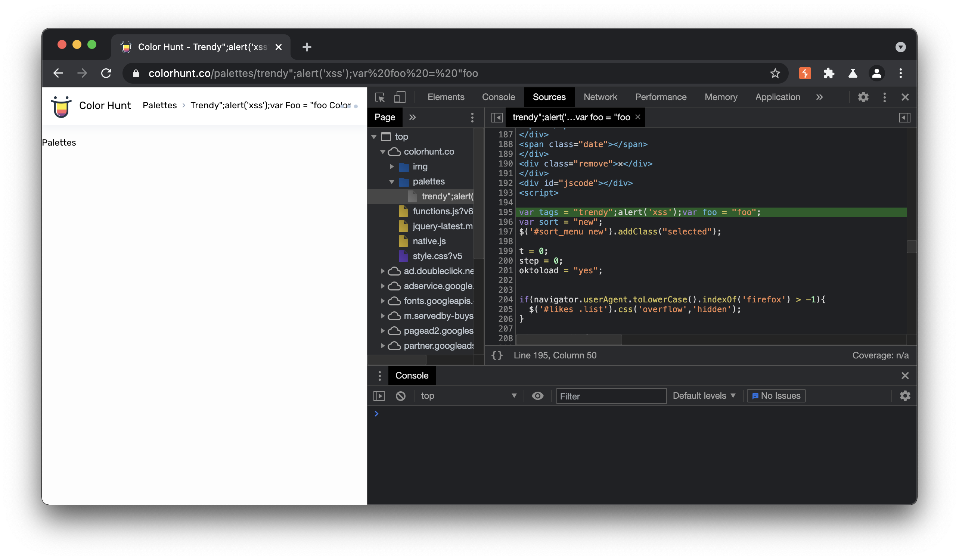Activate the inspect element picker icon
This screenshot has height=560, width=959.
pyautogui.click(x=379, y=97)
